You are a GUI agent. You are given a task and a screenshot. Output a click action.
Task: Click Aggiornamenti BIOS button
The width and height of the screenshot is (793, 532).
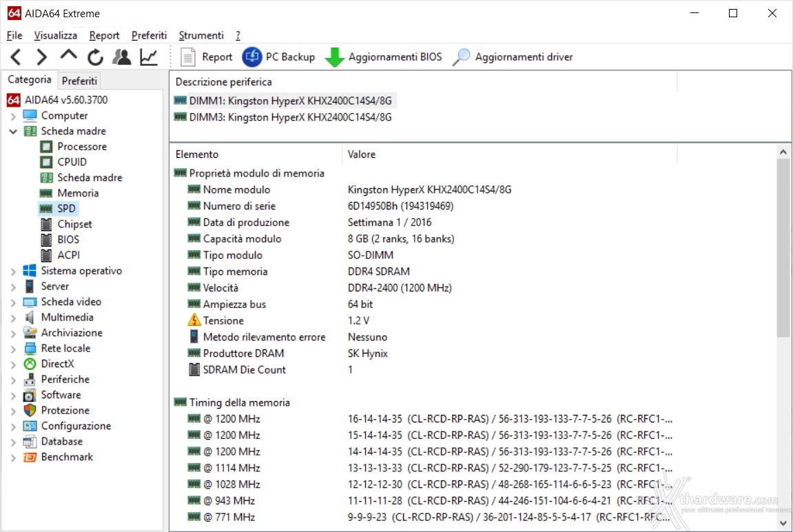tap(383, 57)
